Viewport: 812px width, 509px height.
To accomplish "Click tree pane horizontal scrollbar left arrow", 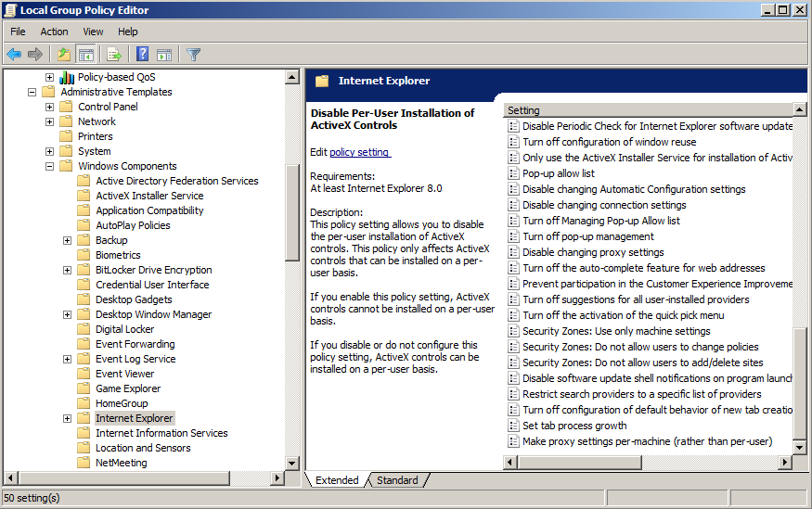I will [10, 478].
